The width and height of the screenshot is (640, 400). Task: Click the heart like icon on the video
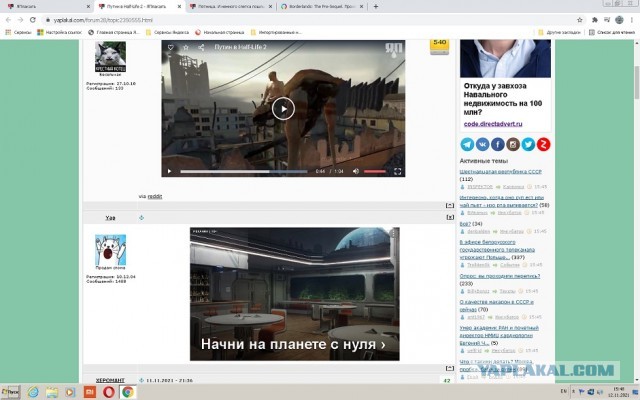[x=171, y=47]
